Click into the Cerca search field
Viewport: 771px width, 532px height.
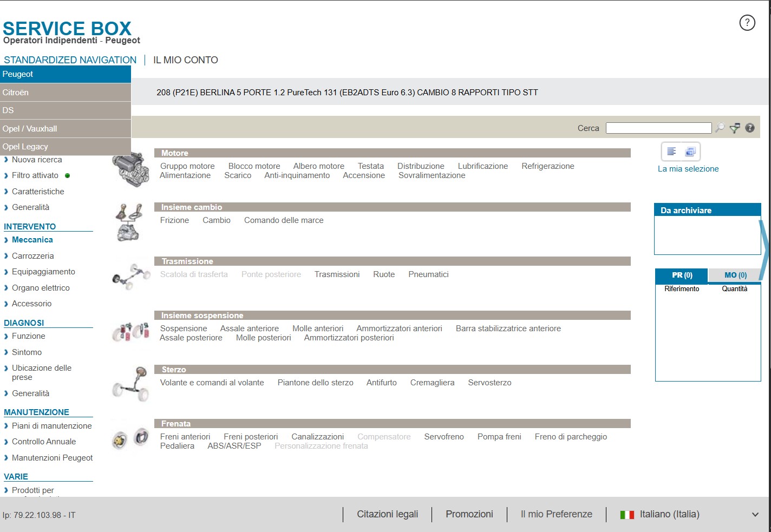coord(658,128)
